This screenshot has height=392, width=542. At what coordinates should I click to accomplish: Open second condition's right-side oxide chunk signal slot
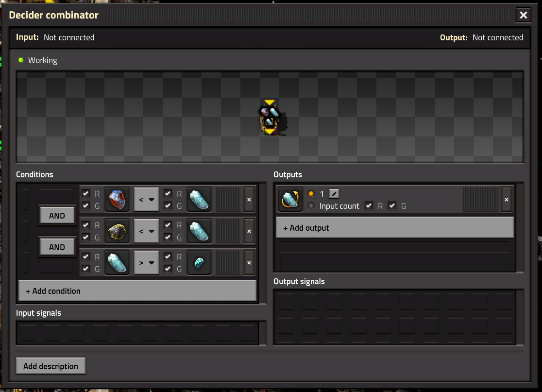199,231
